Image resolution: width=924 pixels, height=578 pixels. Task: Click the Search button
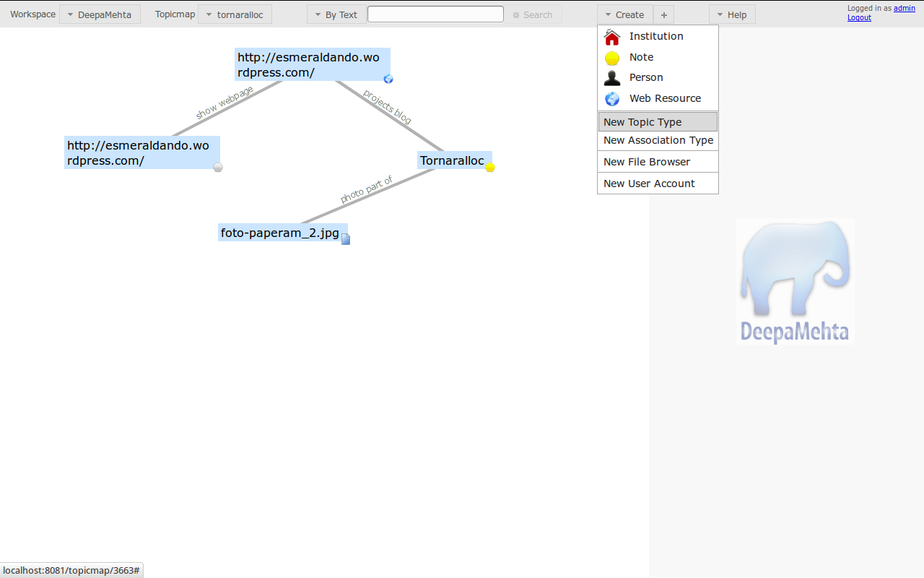[x=533, y=14]
